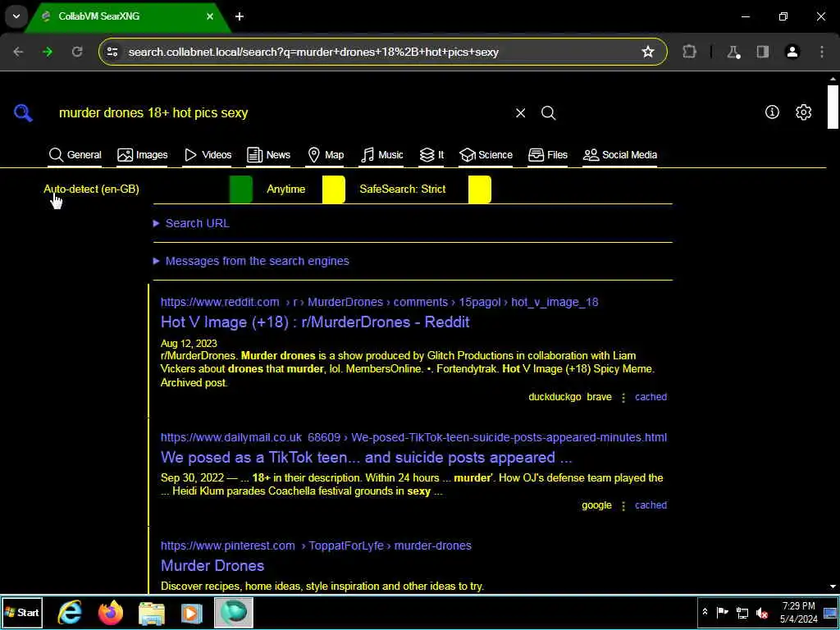Open Hot V Image Reddit result title
The width and height of the screenshot is (840, 630).
click(315, 322)
